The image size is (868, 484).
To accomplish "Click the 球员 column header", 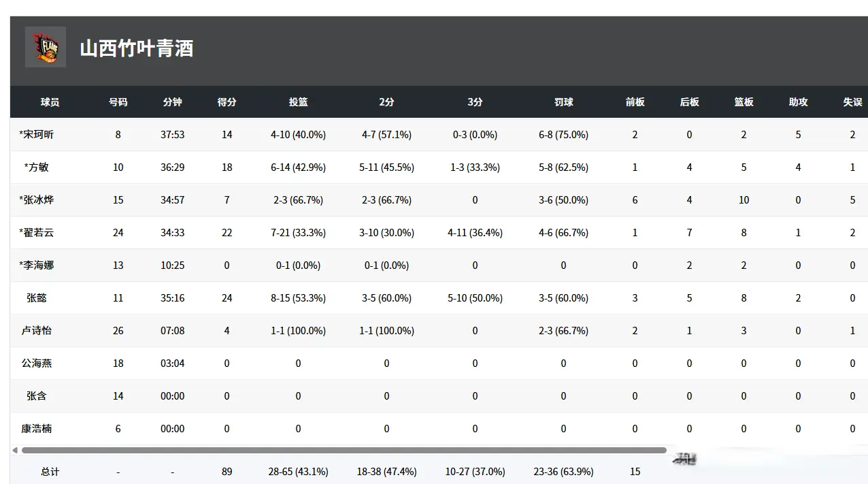I will [50, 102].
